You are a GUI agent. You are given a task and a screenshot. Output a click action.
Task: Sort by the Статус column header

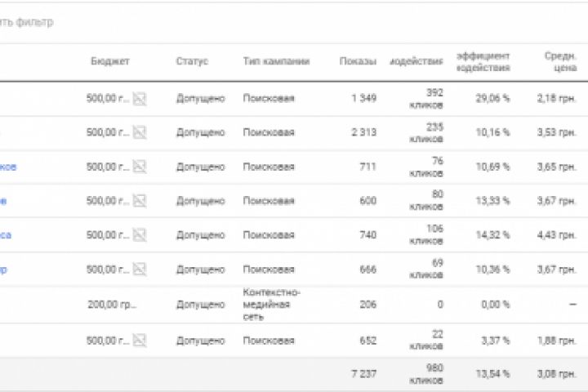click(x=192, y=62)
